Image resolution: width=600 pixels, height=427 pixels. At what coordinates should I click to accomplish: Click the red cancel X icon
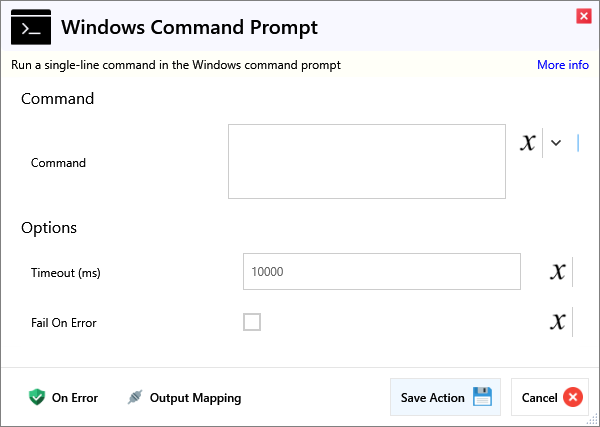(x=572, y=397)
